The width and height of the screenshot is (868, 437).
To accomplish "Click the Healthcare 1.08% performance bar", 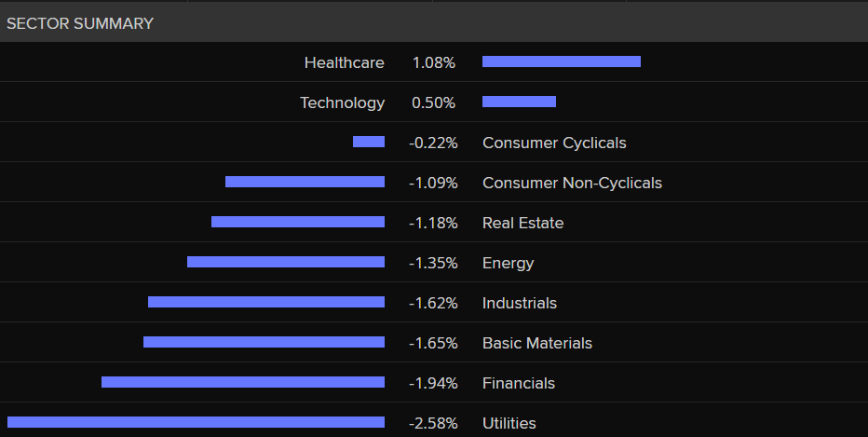I will point(561,61).
